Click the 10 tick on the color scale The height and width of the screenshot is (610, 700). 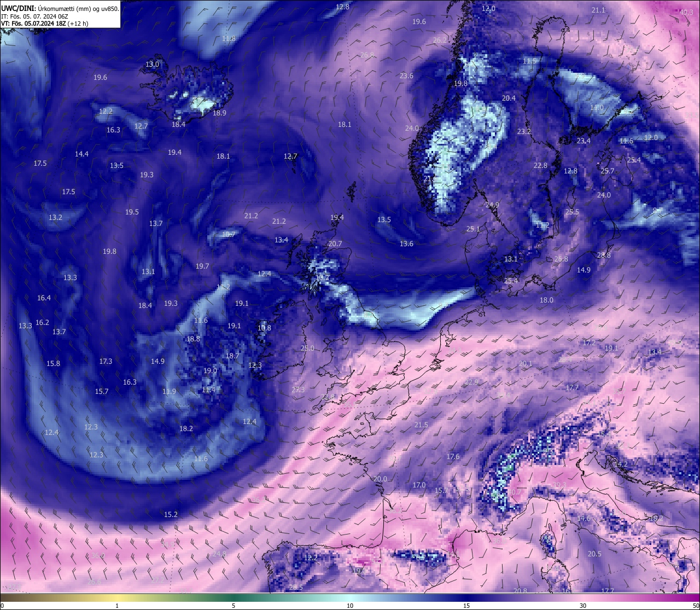[350, 606]
